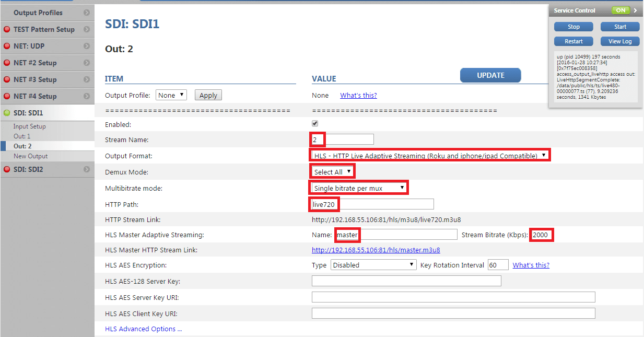Open the HLS AES Encryption Type dropdown
The width and height of the screenshot is (644, 337).
(373, 265)
